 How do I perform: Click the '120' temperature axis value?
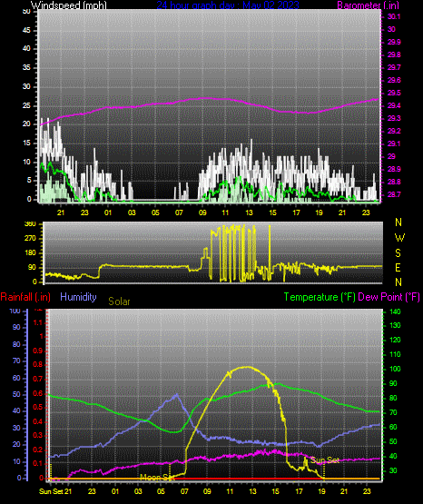coord(395,340)
